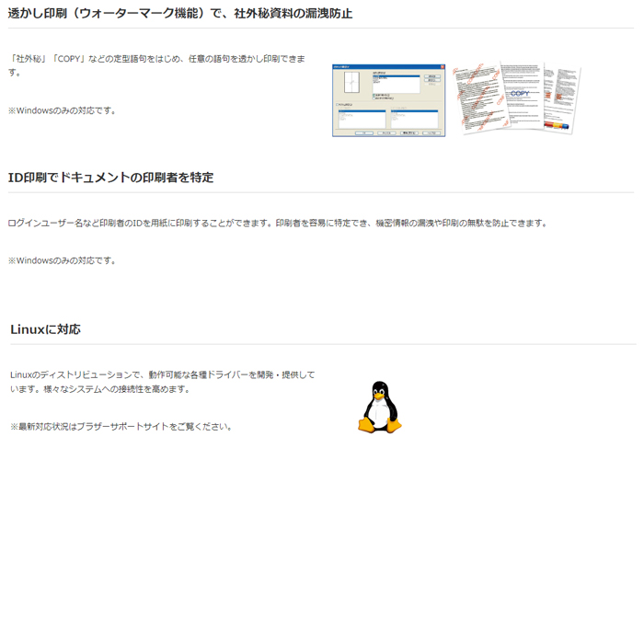Click the Tux penguin Linux mascot icon
Viewport: 644px width, 644px height.
379,408
